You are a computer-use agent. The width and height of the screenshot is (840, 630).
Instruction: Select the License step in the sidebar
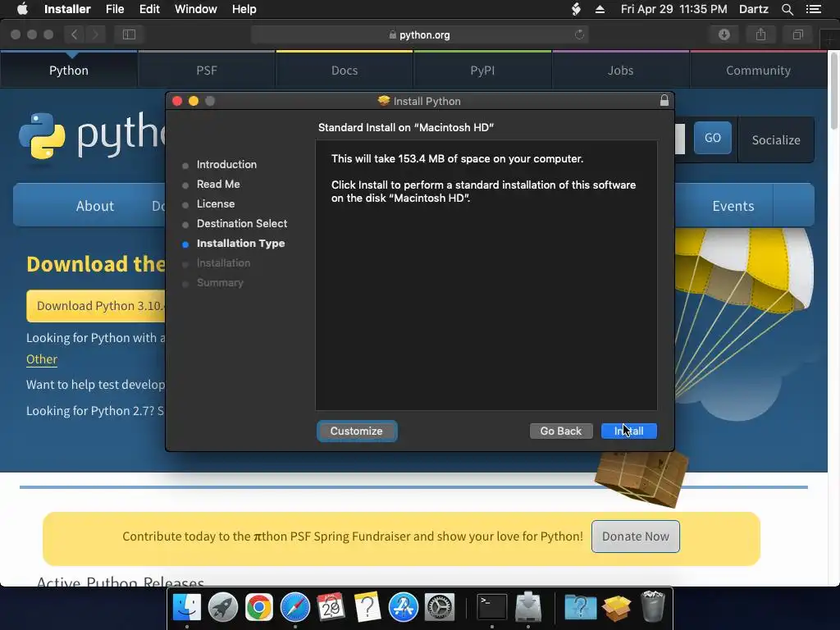pos(216,204)
